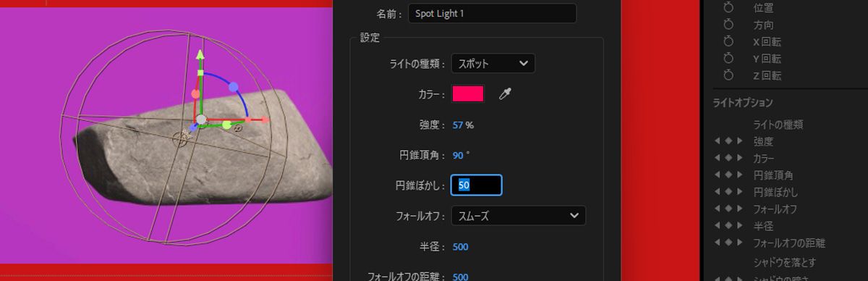The image size is (868, 281).
Task: Go to previous keyframe for 強度
Action: [x=717, y=141]
